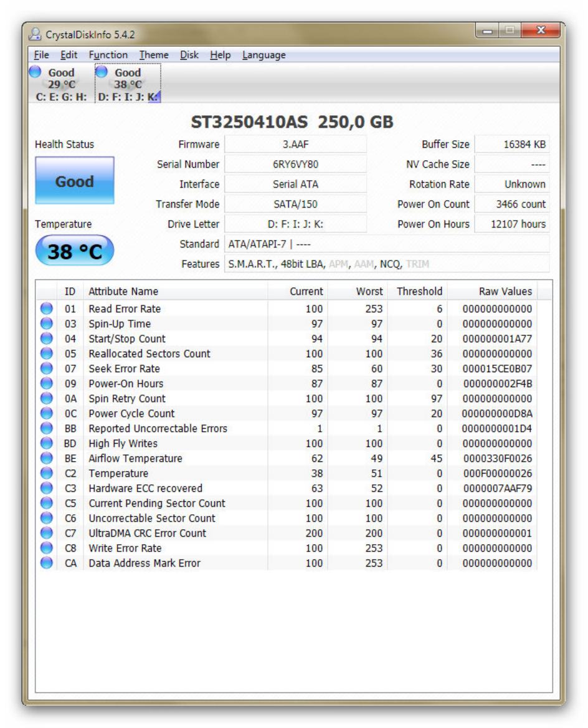Select the Hardware ECC recovered attribute name

click(x=146, y=489)
